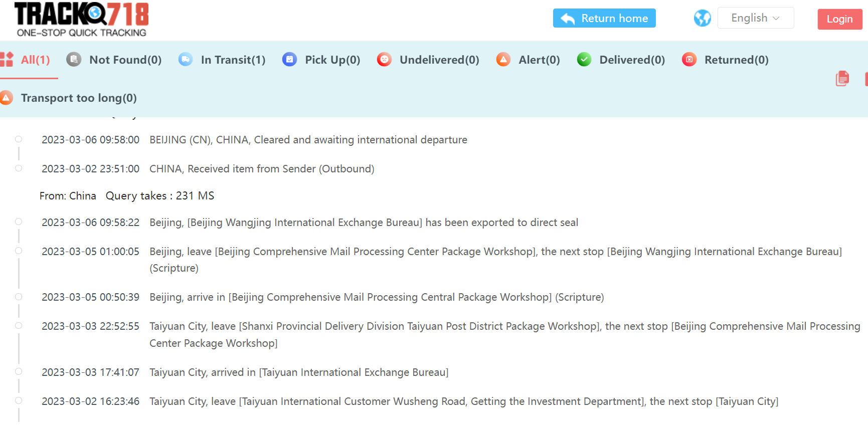This screenshot has height=426, width=868.
Task: Click the Taiyuan International Exchange Bureau arrival entry
Action: point(298,372)
